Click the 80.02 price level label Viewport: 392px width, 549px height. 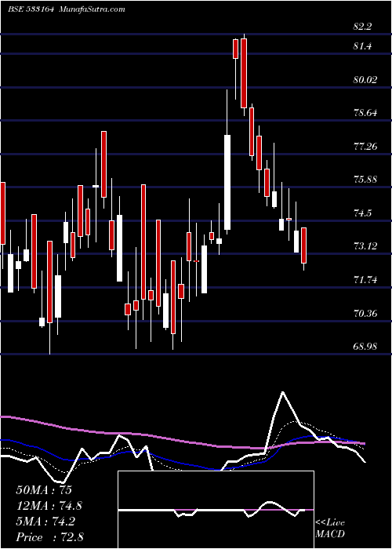tap(365, 80)
